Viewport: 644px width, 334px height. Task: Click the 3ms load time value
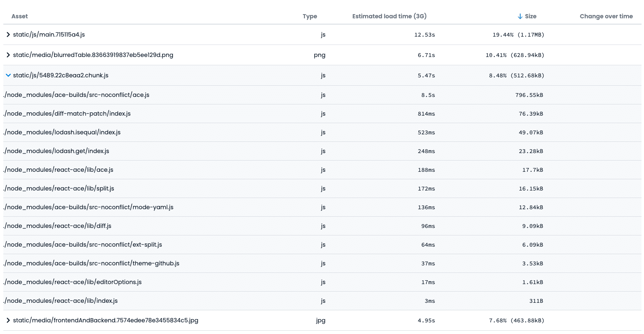point(430,301)
